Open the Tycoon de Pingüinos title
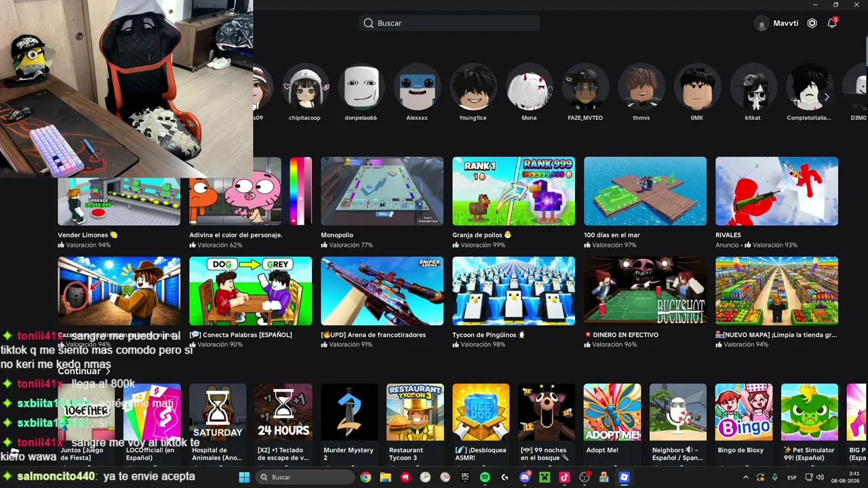This screenshot has width=868, height=488. (x=489, y=335)
